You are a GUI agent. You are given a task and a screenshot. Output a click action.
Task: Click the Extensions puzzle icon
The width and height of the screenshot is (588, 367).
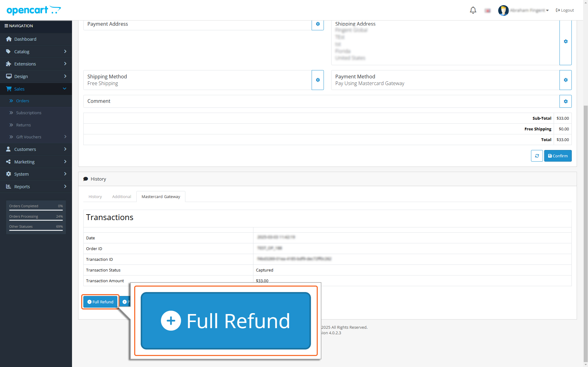[x=9, y=64]
